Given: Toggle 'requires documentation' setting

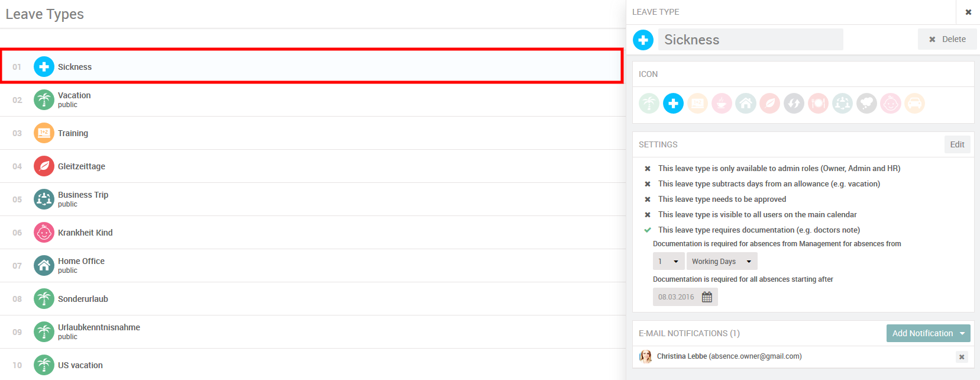Looking at the screenshot, I should tap(648, 230).
